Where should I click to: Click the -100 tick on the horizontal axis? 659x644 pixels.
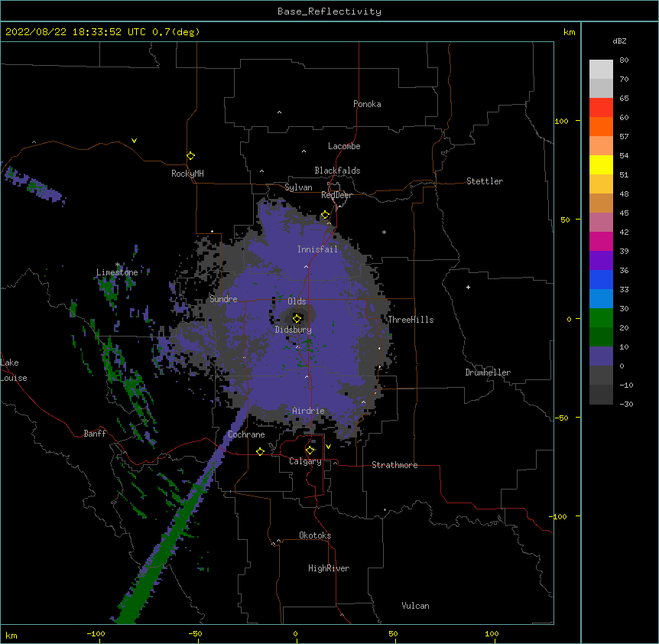[x=96, y=633]
